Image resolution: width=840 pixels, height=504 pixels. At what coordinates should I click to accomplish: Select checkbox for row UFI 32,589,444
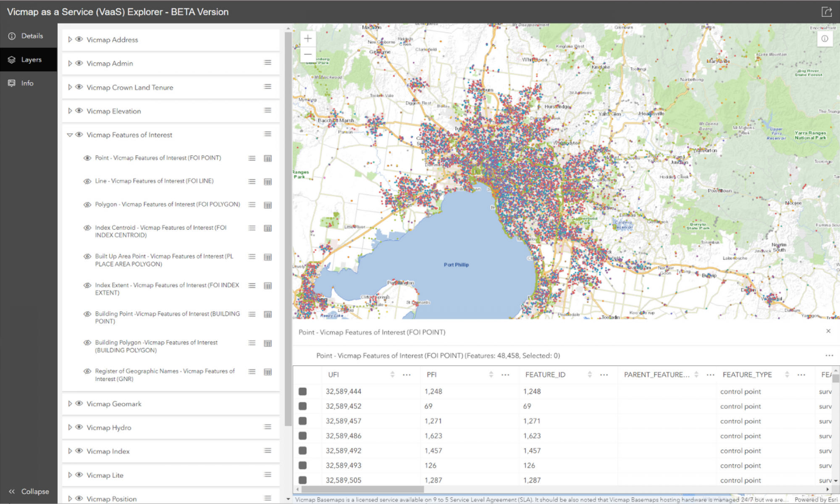coord(302,391)
